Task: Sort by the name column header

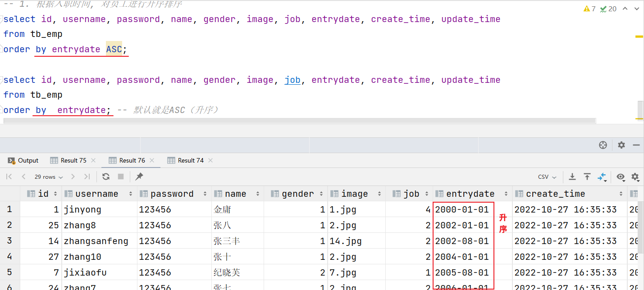Action: pyautogui.click(x=238, y=194)
